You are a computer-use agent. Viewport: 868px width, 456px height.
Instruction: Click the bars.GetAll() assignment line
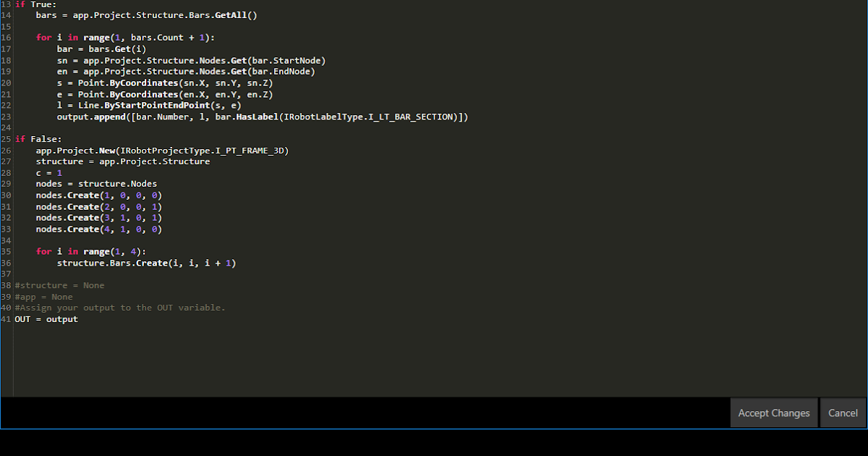[x=146, y=15]
